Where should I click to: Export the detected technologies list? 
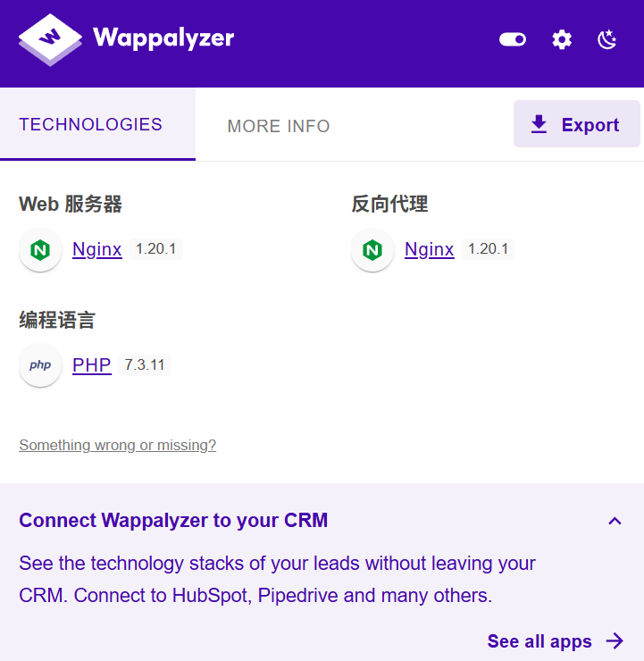577,123
